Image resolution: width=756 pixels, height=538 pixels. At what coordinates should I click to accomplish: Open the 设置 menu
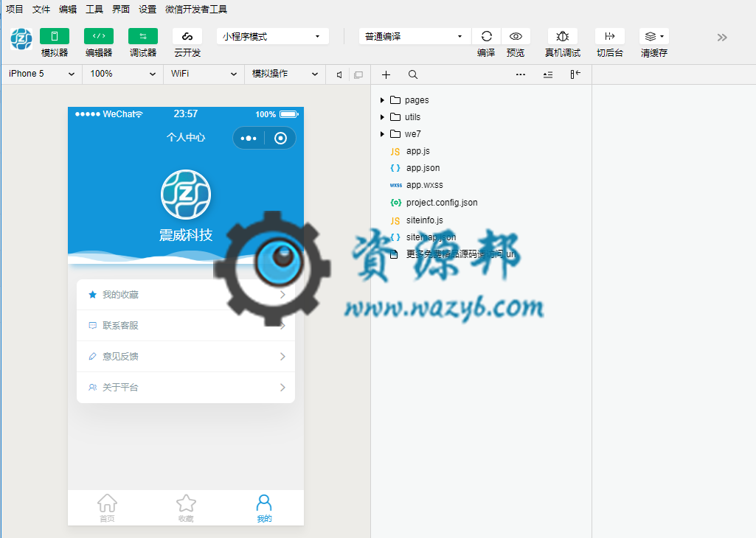pyautogui.click(x=147, y=9)
